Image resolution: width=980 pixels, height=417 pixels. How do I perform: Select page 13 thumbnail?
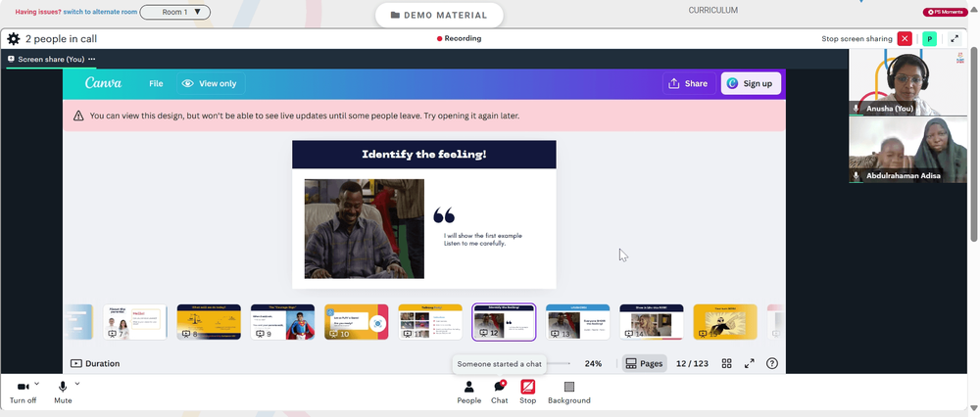point(577,322)
